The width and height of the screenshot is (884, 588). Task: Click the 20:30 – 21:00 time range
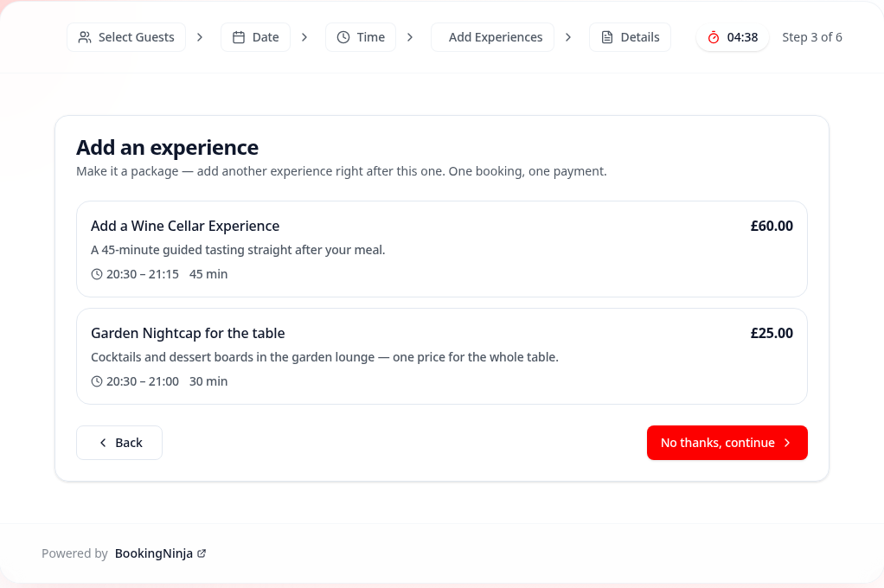(143, 381)
